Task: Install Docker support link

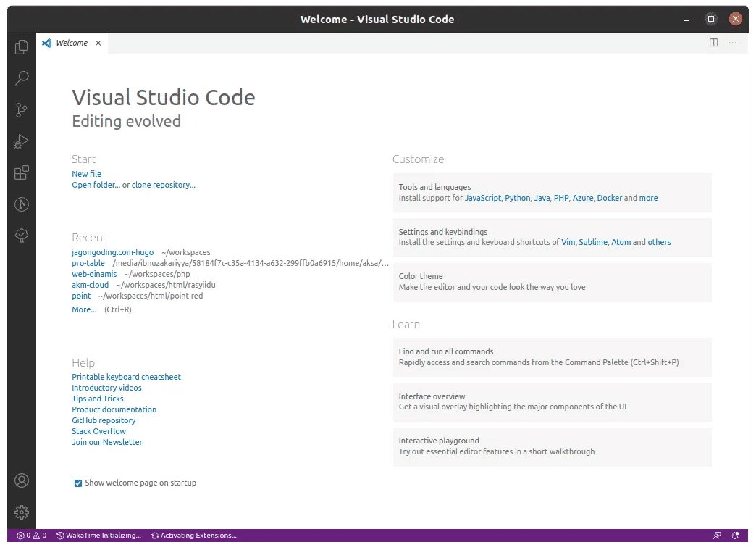Action: pos(610,198)
